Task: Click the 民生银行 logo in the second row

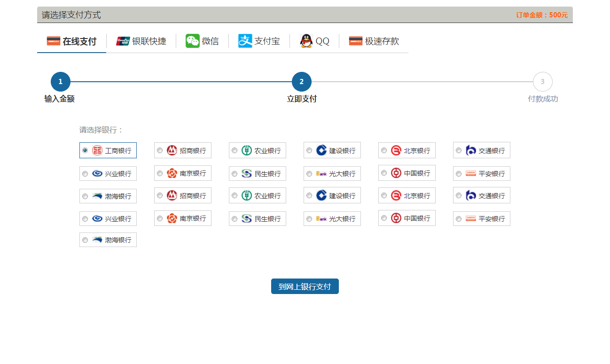Action: coord(247,173)
